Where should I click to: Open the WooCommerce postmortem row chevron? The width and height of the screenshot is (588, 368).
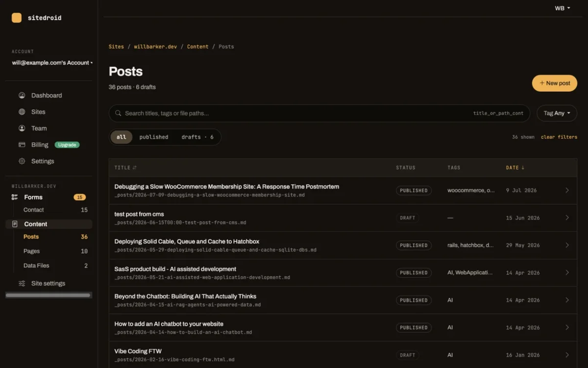pos(567,190)
